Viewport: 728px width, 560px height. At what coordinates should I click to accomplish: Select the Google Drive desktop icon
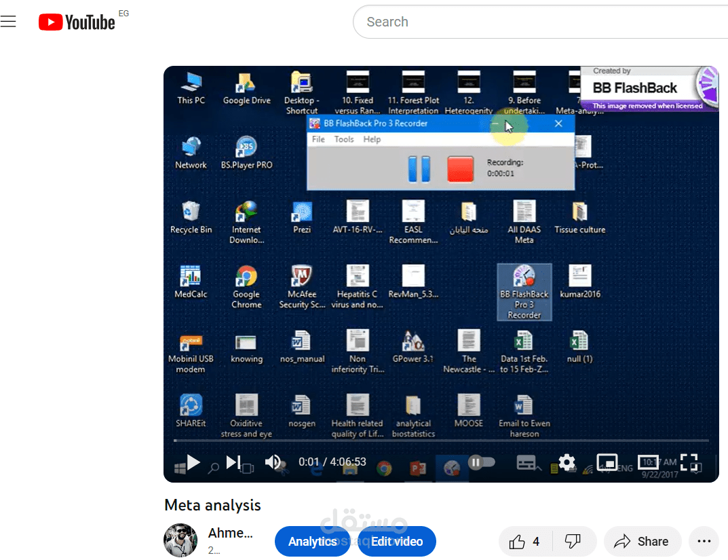click(246, 88)
